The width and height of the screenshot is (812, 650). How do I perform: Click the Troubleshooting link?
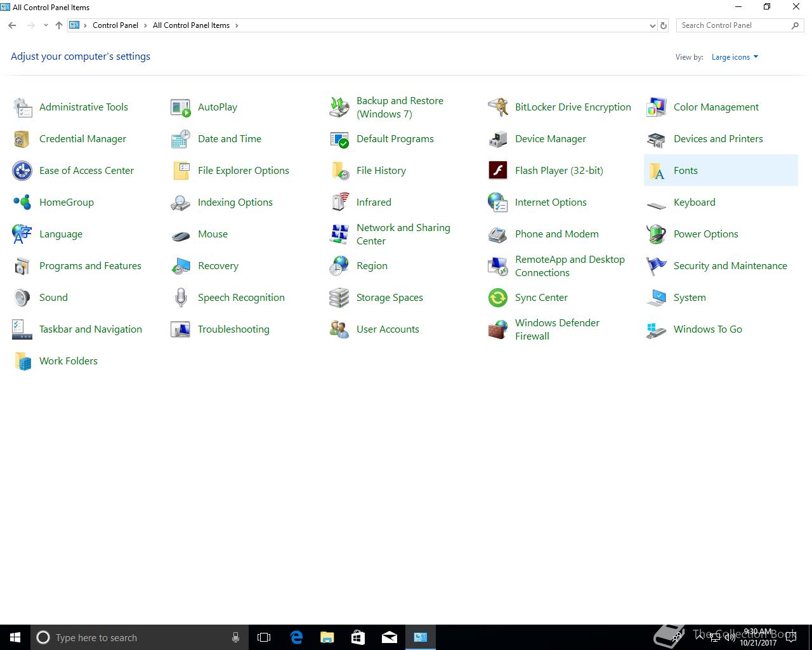click(x=233, y=329)
